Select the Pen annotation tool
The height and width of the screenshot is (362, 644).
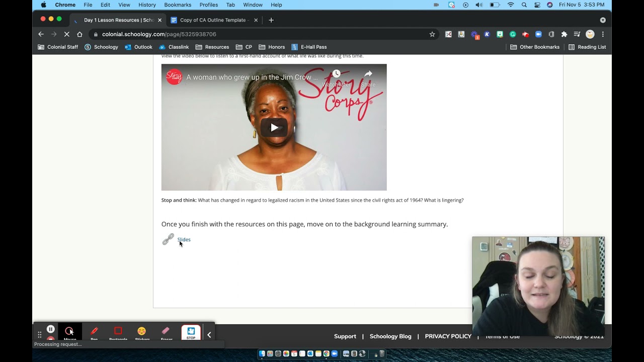[x=94, y=332]
